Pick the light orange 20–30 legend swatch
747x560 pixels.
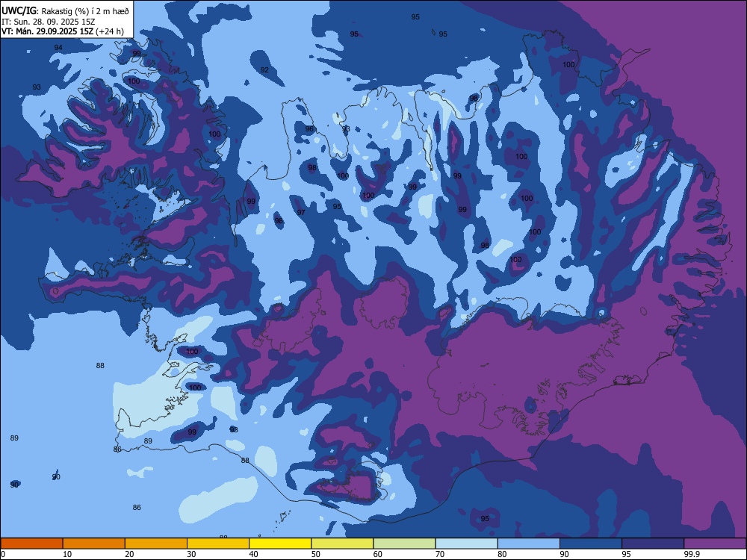156,544
